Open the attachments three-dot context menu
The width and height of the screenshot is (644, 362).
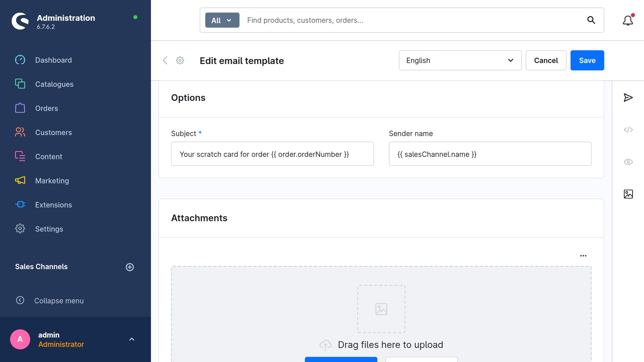pyautogui.click(x=583, y=256)
